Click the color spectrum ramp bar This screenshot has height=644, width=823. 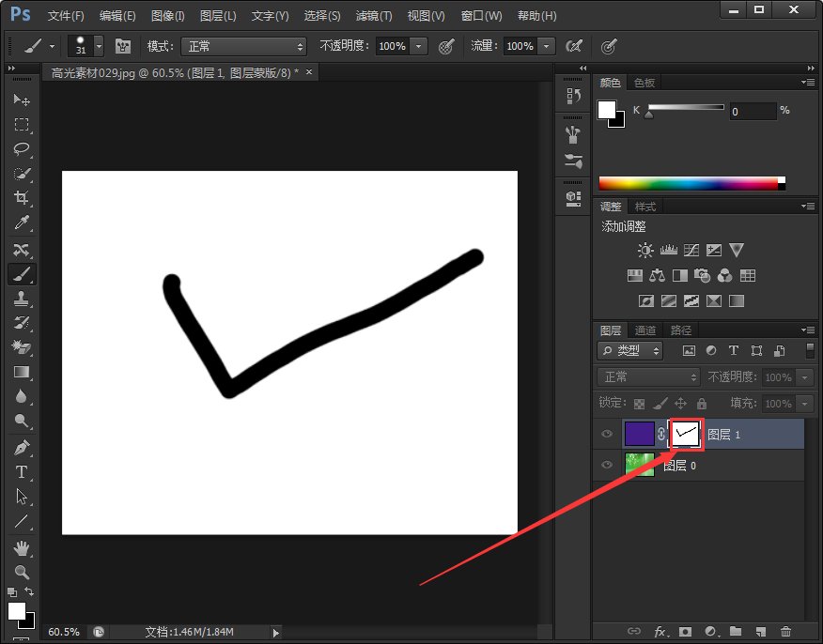[691, 183]
